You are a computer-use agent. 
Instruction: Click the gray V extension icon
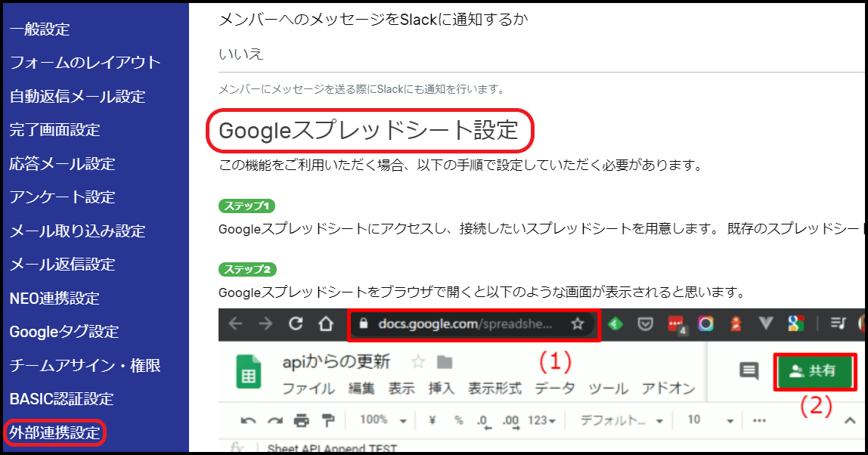[x=766, y=323]
